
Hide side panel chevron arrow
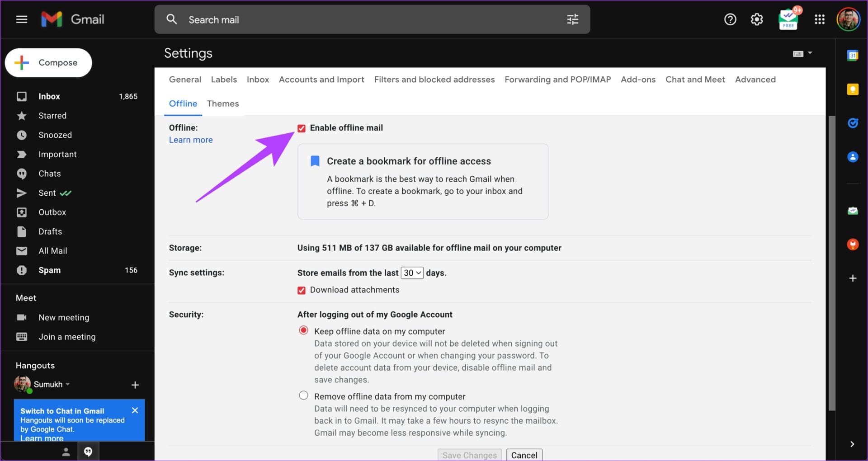pyautogui.click(x=852, y=444)
